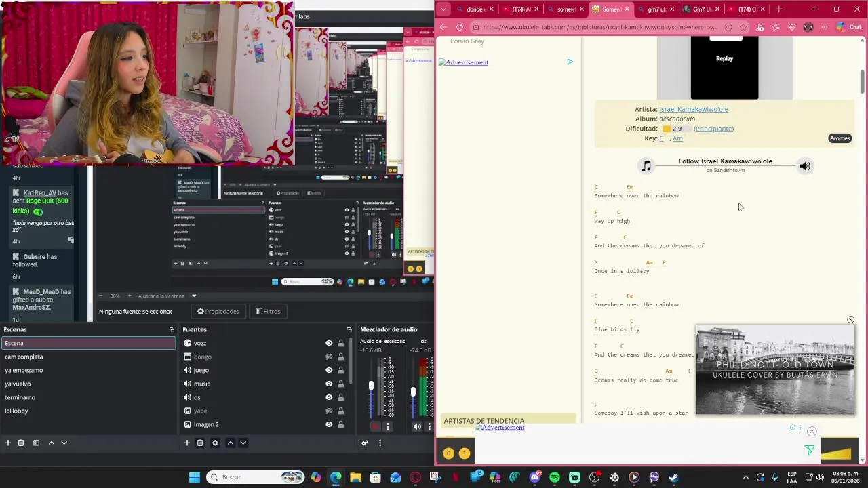Open a new browser tab
This screenshot has height=488, width=868.
tap(779, 9)
